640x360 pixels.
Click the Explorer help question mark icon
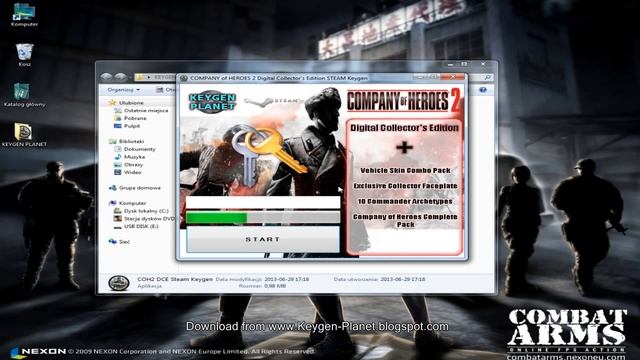(483, 89)
